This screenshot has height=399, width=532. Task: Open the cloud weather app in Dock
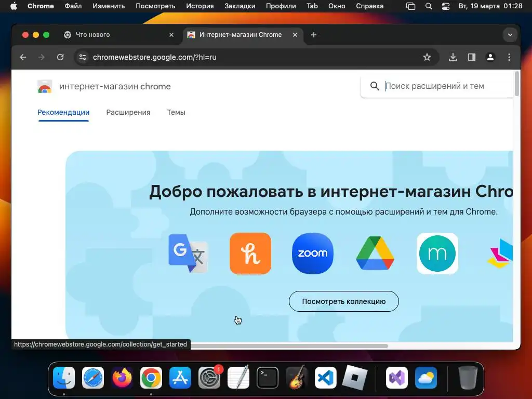[426, 378]
